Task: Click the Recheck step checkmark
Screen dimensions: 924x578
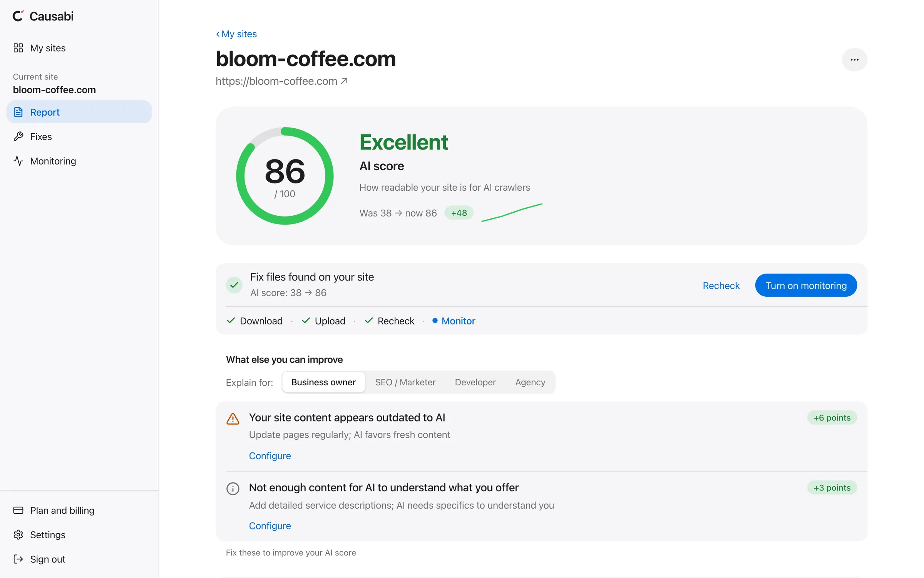Action: tap(369, 321)
